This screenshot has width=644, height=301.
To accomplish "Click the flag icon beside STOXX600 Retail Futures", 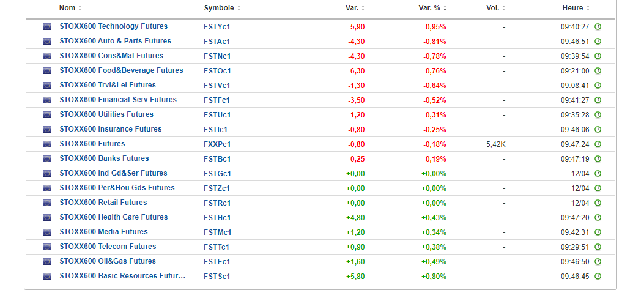I will [x=47, y=203].
